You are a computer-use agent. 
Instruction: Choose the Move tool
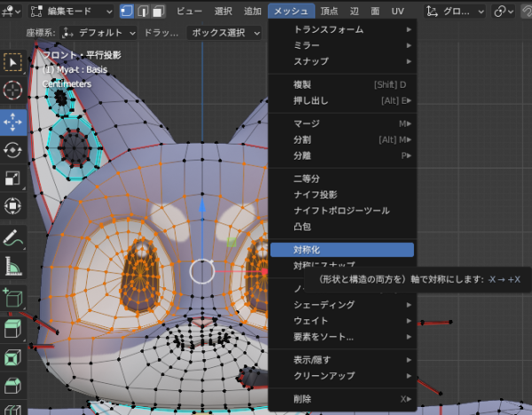click(13, 123)
